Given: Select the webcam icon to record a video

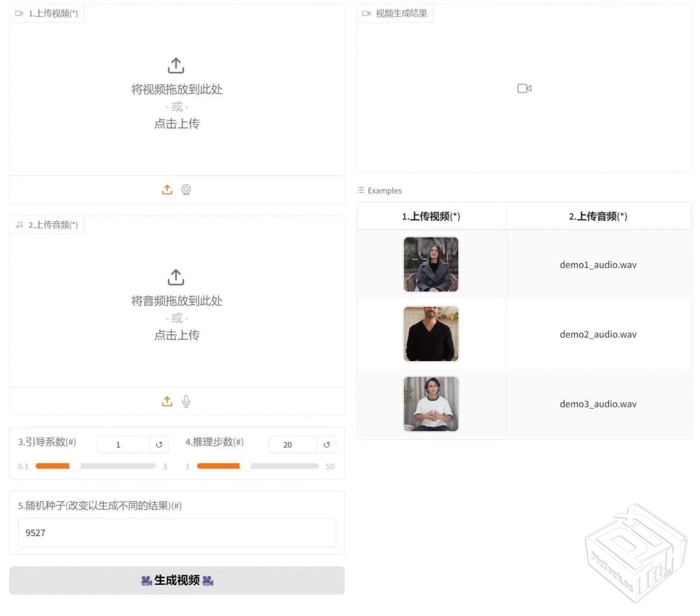Looking at the screenshot, I should point(186,189).
